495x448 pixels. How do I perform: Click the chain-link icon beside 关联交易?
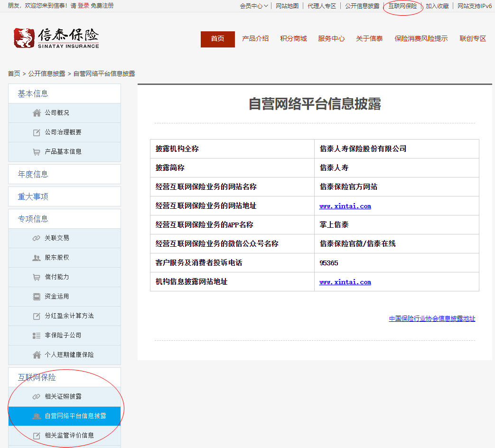pos(37,238)
